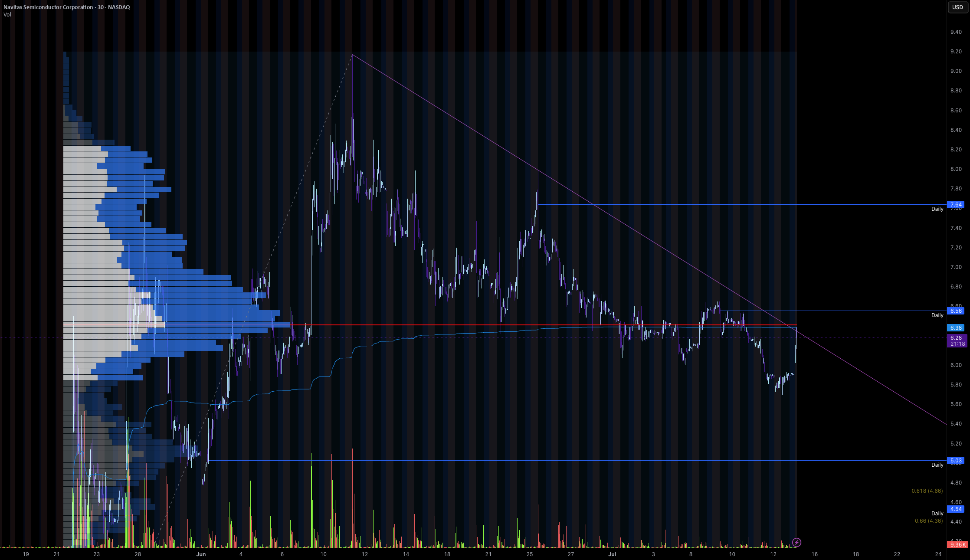Click the Navitas Semiconductor Corporation chart title

pos(48,7)
